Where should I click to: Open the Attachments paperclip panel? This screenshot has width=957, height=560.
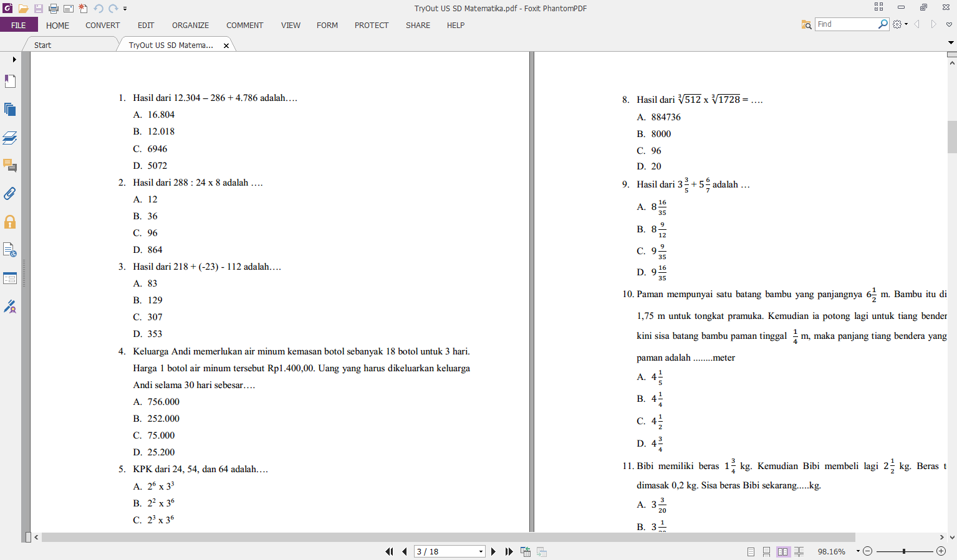click(10, 194)
